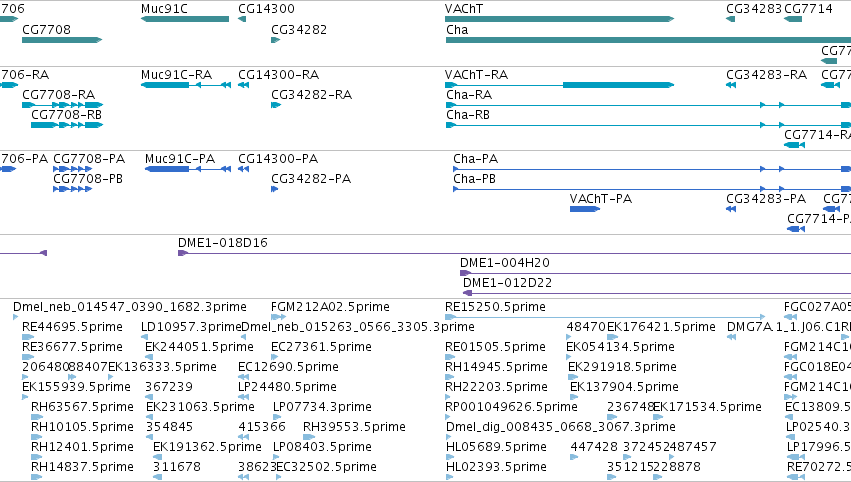Click the CG34283 gene label
The height and width of the screenshot is (482, 851).
click(754, 9)
